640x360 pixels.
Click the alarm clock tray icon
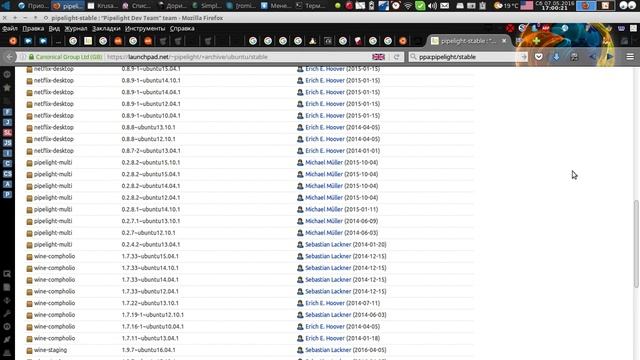[396, 6]
